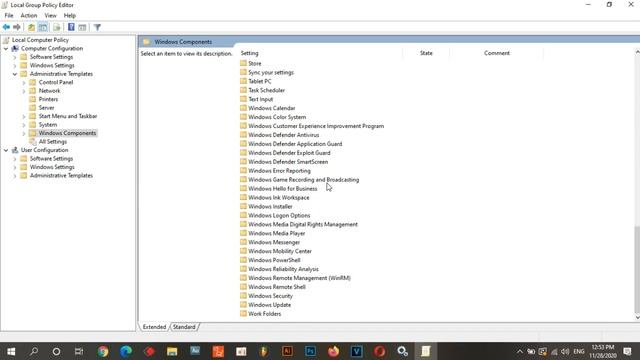Select All Settings in the tree
Screen dimensions: 640x360
coord(53,142)
